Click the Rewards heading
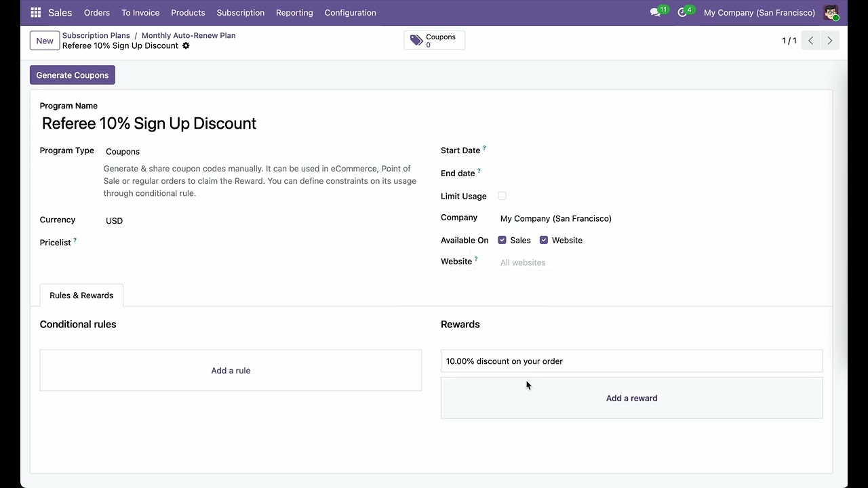868x488 pixels. coord(460,324)
